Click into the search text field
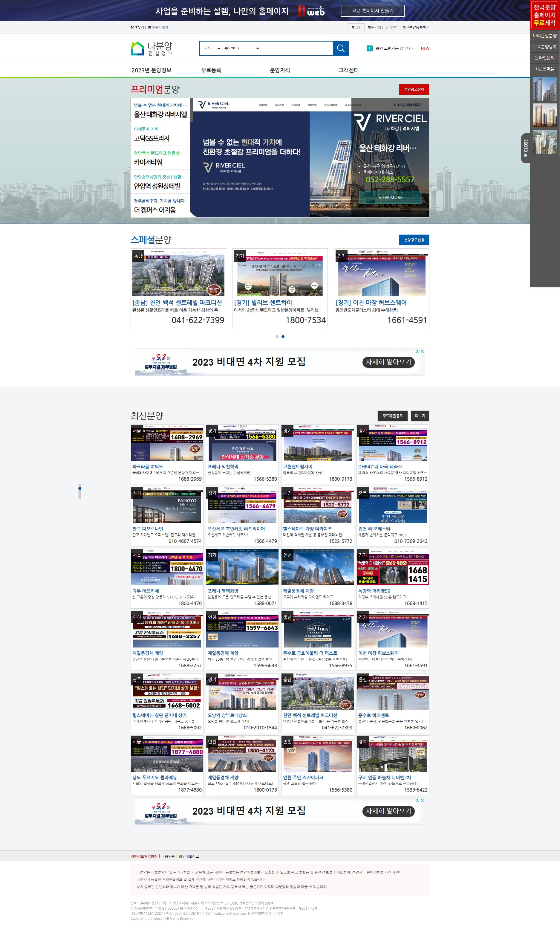 click(296, 48)
